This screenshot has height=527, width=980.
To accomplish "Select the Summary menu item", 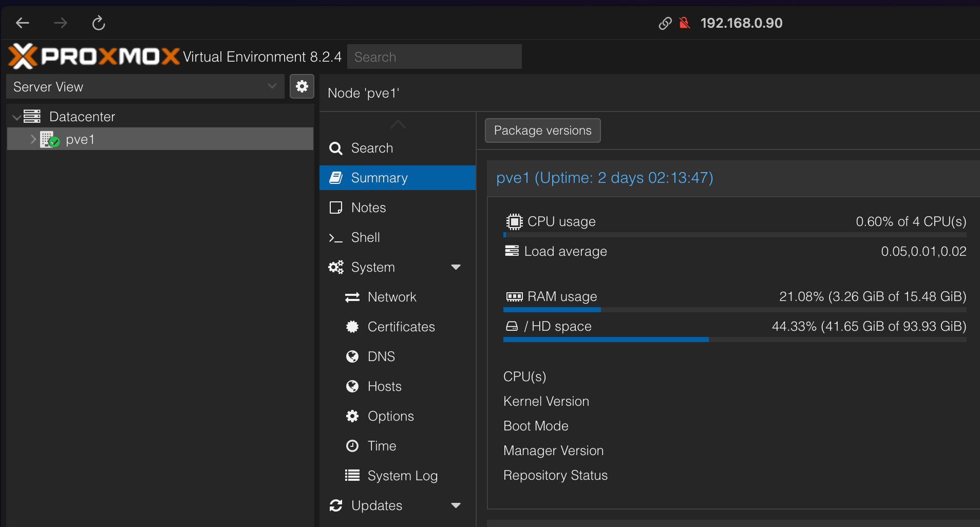I will click(x=398, y=178).
